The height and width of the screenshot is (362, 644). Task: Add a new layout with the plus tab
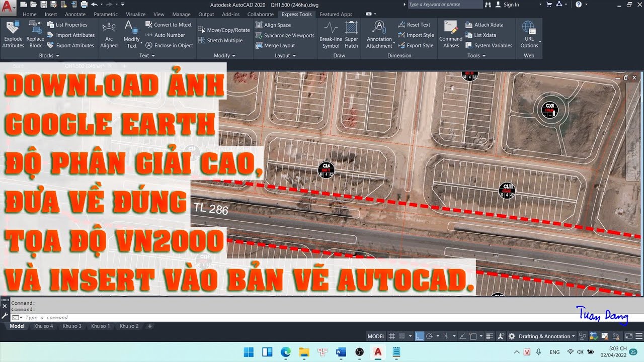point(149,326)
